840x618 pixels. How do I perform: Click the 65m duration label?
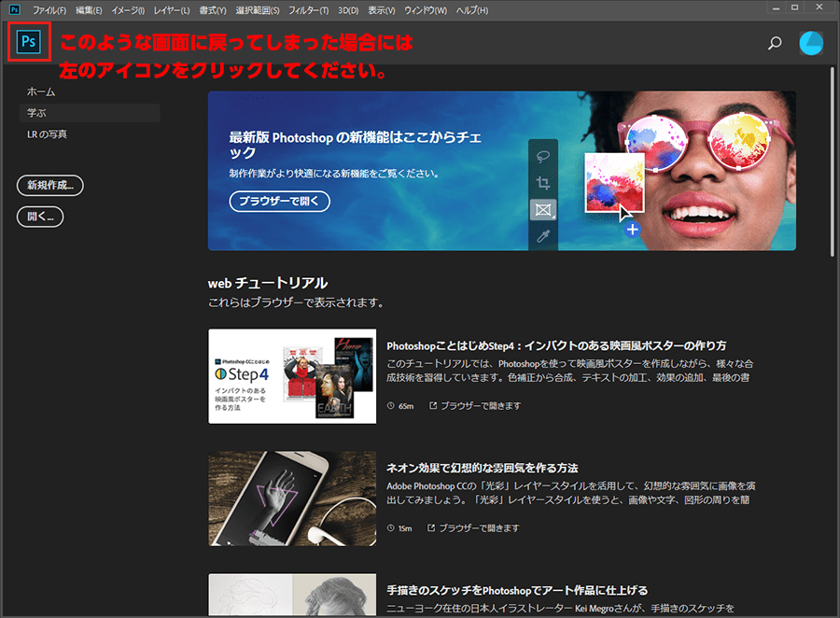400,406
